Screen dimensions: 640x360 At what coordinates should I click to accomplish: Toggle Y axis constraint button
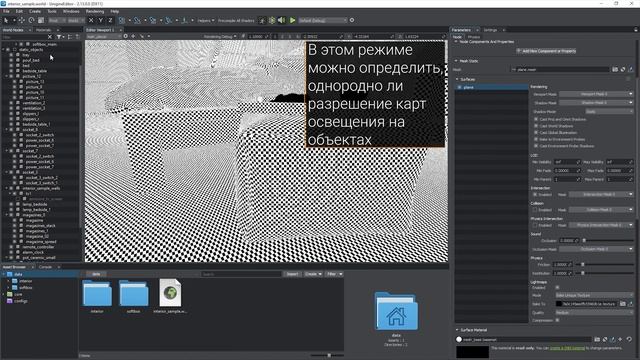click(x=100, y=20)
